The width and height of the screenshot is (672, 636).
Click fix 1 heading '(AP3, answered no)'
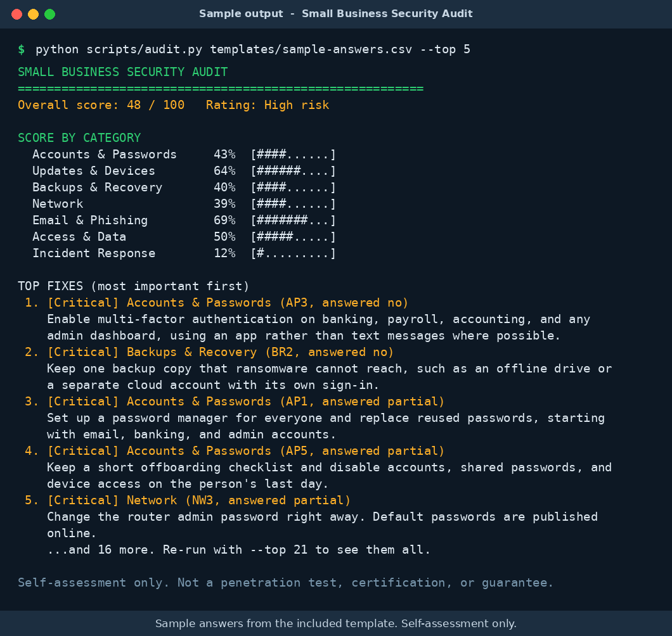point(344,303)
